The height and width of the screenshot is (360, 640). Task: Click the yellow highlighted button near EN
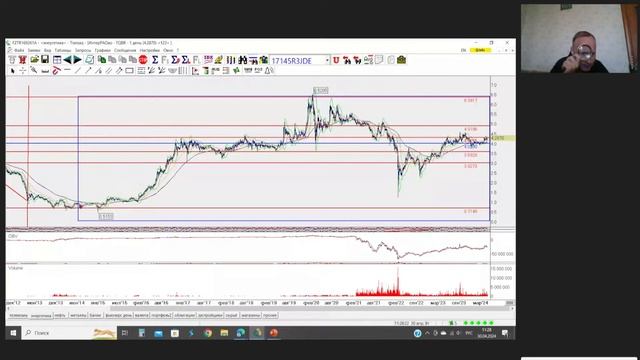(480, 50)
